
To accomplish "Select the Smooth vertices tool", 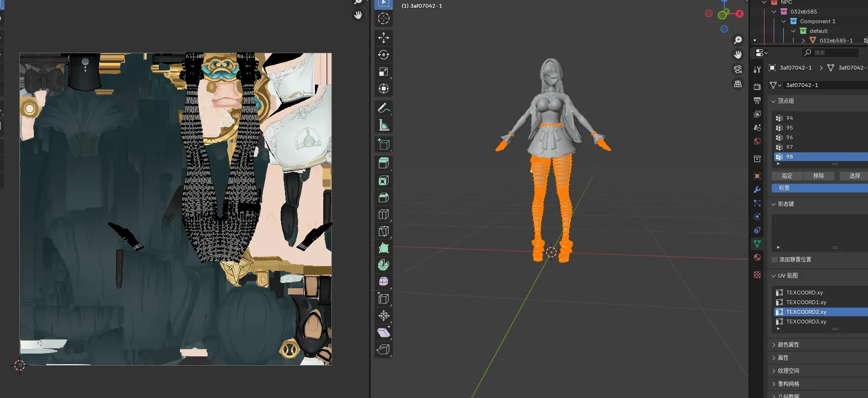I will coord(384,282).
